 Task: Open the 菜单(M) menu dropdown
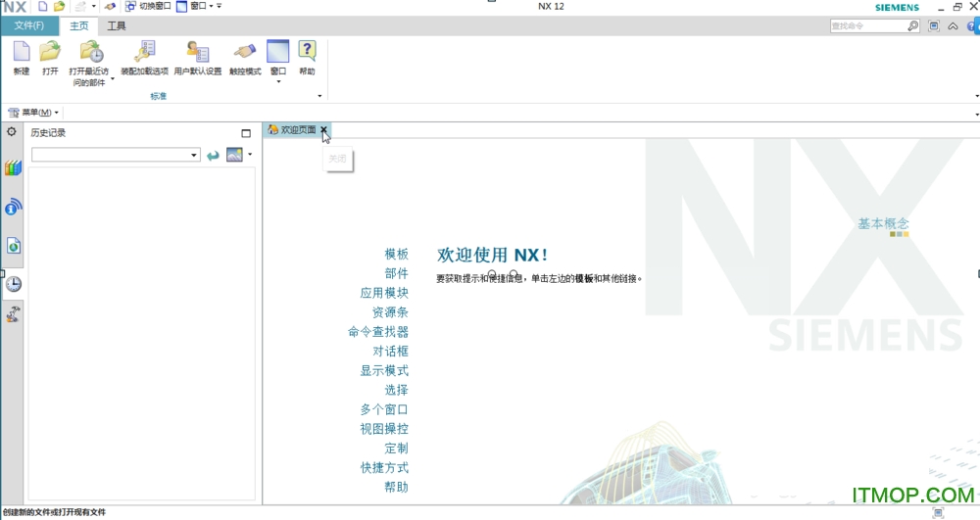point(33,113)
